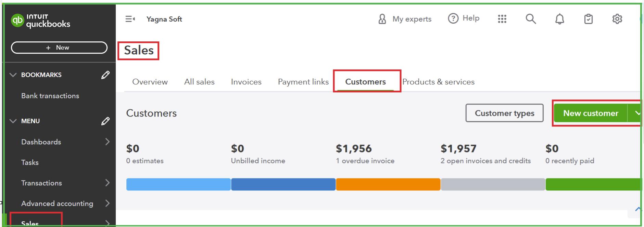The image size is (644, 227).
Task: Edit the menu with the pencil icon
Action: [x=105, y=121]
